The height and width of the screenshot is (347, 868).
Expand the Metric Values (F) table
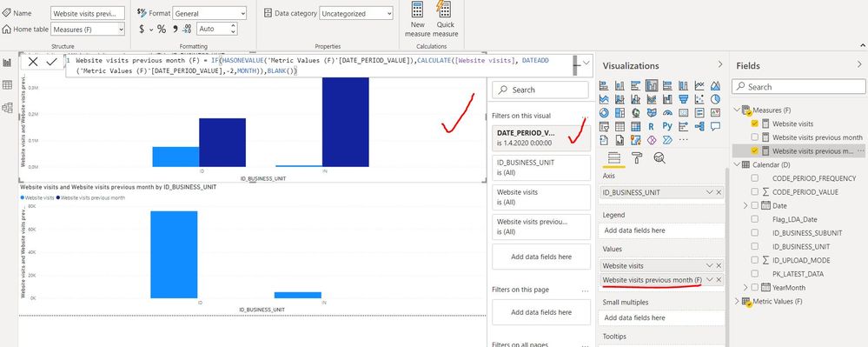click(737, 301)
